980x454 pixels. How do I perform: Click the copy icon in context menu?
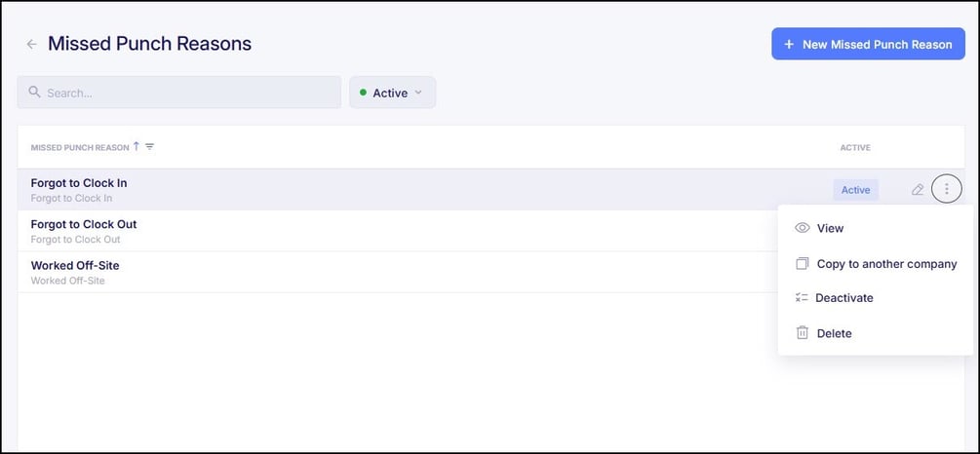[803, 264]
